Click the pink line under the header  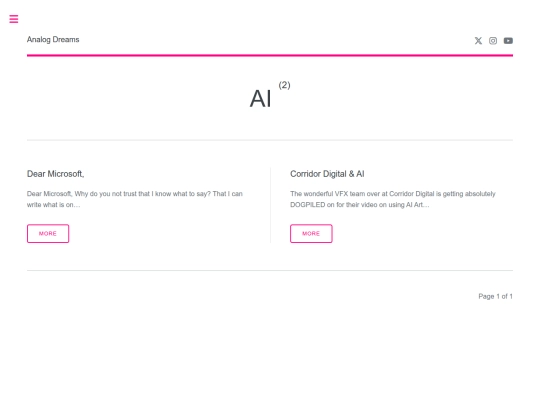tap(270, 55)
